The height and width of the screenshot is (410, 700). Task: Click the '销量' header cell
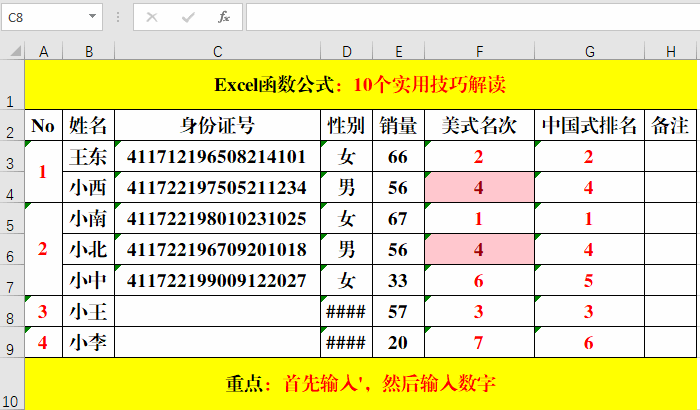(x=399, y=125)
